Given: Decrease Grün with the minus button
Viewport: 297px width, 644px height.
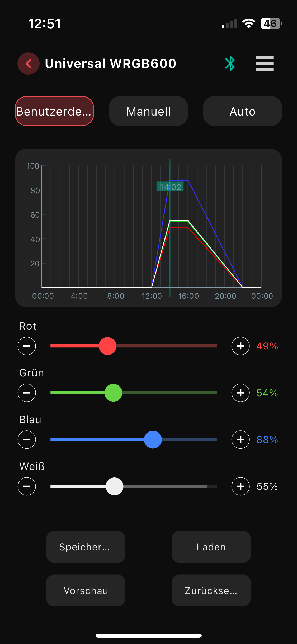Looking at the screenshot, I should (27, 393).
